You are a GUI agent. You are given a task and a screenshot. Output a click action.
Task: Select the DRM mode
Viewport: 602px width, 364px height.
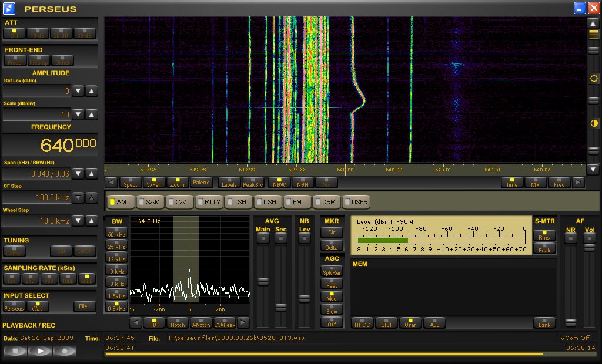point(327,202)
